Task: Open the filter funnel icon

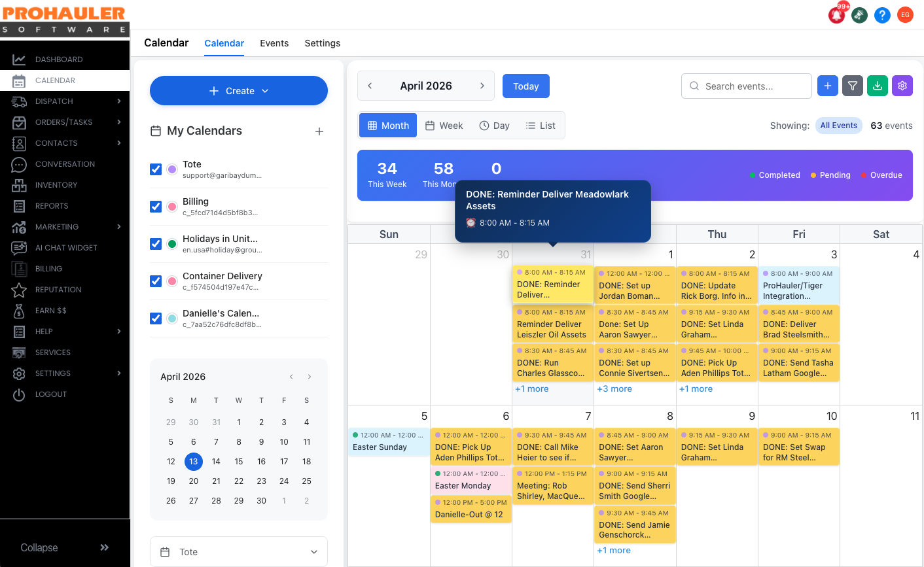Action: (x=853, y=86)
